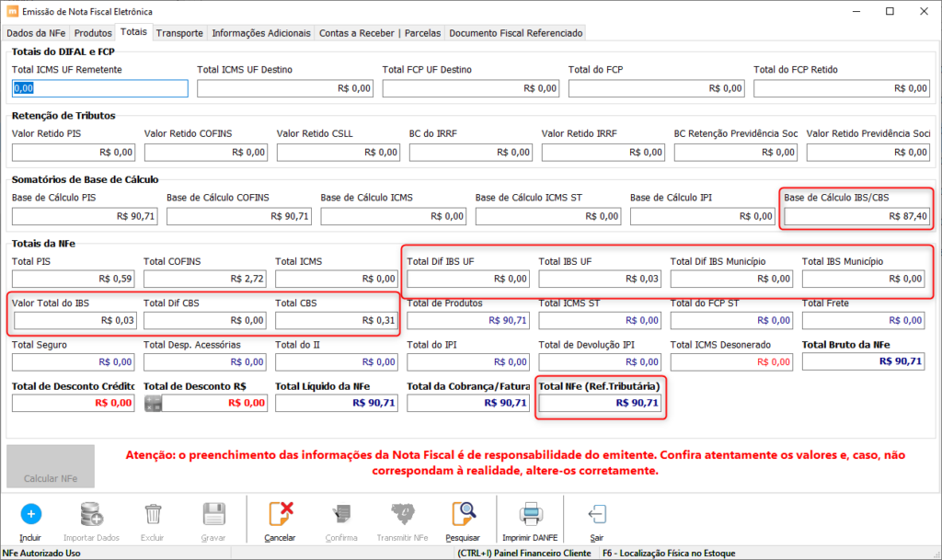Click the Transmitir NFe icon
The width and height of the screenshot is (942, 560).
tap(402, 514)
